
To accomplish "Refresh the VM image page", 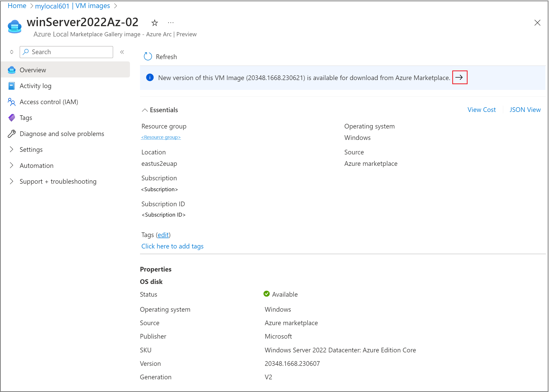I will [x=160, y=56].
